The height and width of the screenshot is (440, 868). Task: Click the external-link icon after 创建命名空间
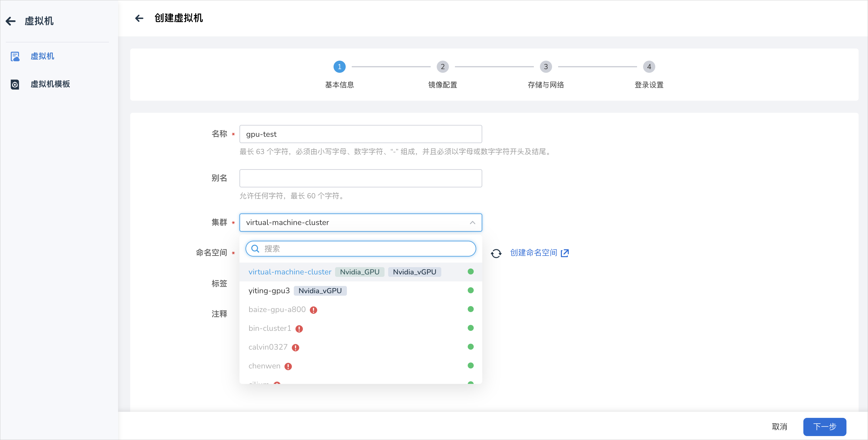pos(565,253)
